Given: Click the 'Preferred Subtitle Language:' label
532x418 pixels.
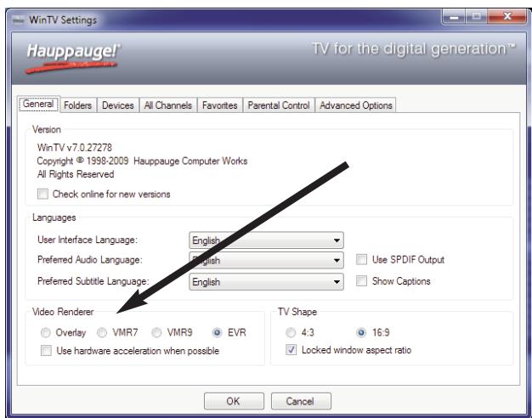Looking at the screenshot, I should click(x=93, y=281).
